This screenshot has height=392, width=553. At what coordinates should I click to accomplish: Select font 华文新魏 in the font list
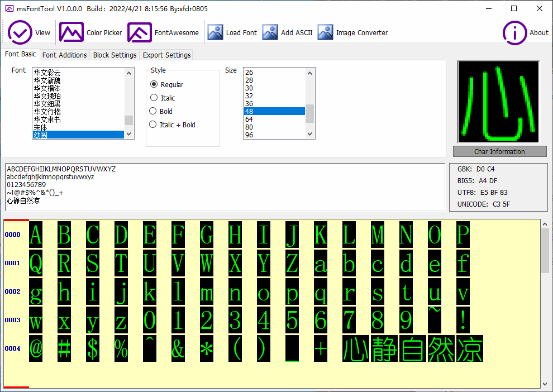click(x=78, y=80)
